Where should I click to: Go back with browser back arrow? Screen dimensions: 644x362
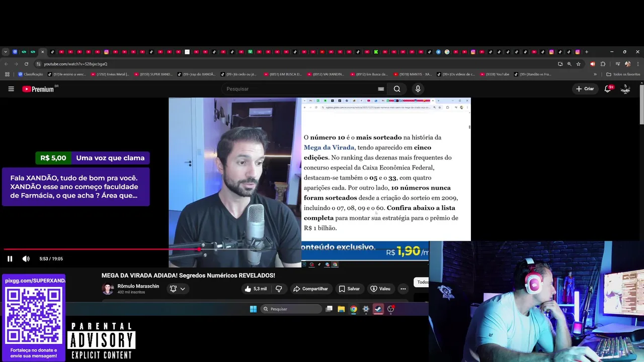coord(6,64)
